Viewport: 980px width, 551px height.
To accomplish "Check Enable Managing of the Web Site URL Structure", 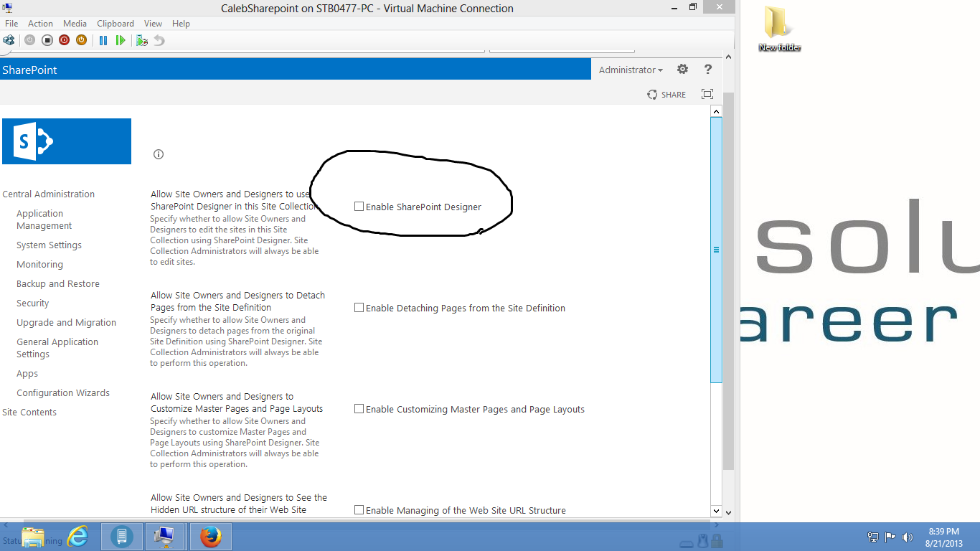I will pyautogui.click(x=359, y=510).
